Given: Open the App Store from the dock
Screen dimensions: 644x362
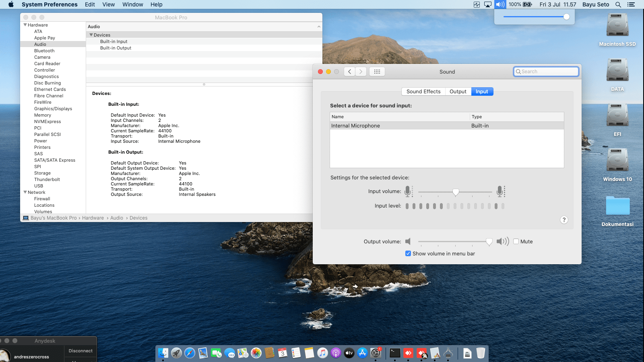Looking at the screenshot, I should coord(362,353).
